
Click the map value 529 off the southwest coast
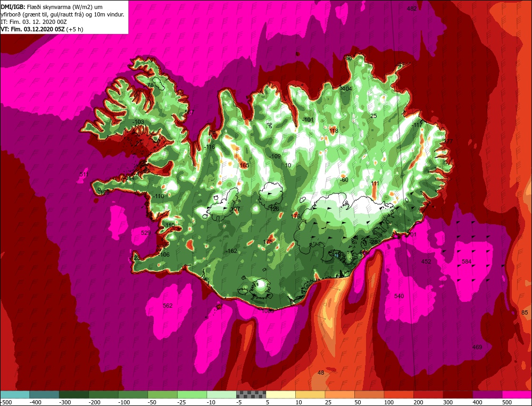point(146,233)
